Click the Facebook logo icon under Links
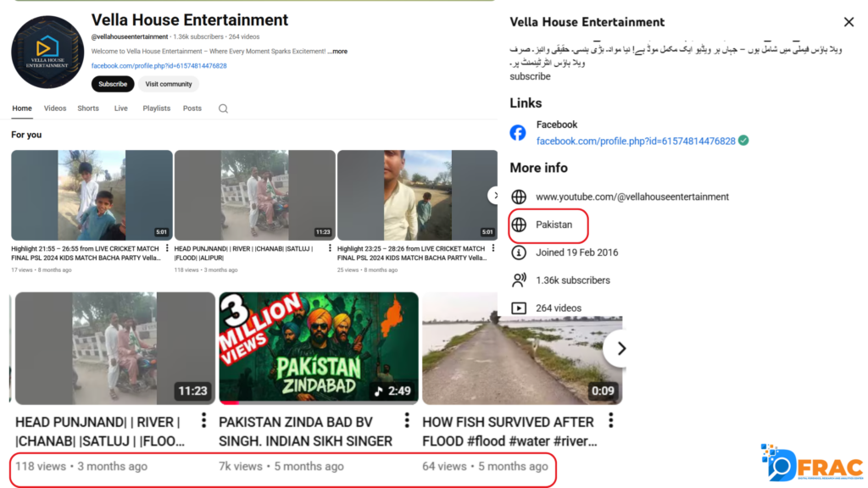Image resolution: width=868 pixels, height=488 pixels. point(518,133)
